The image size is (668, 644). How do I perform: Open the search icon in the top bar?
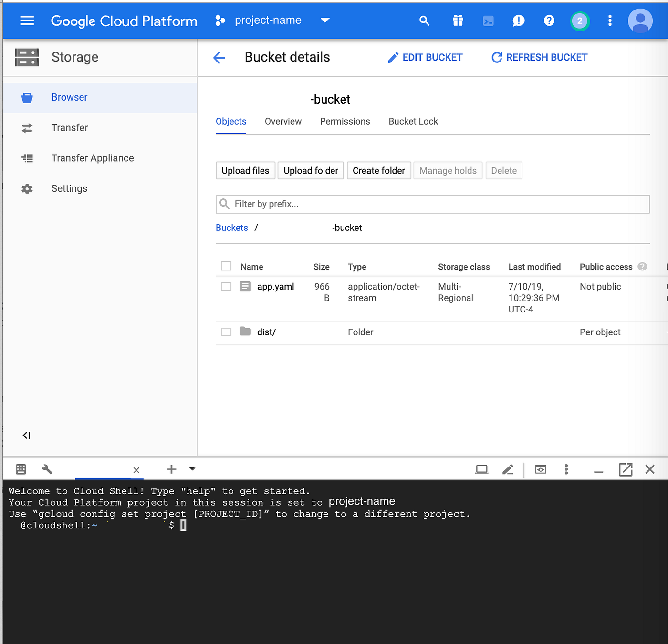(424, 21)
